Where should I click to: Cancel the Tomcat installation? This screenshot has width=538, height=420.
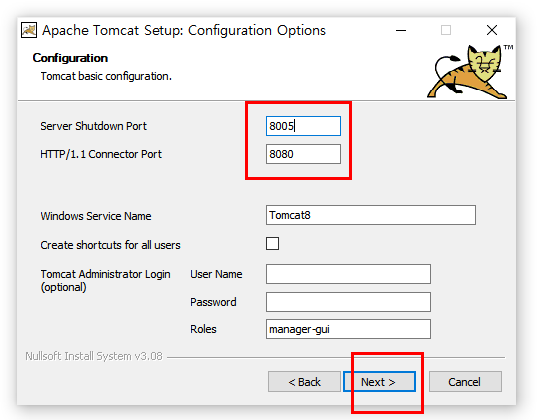click(x=465, y=382)
